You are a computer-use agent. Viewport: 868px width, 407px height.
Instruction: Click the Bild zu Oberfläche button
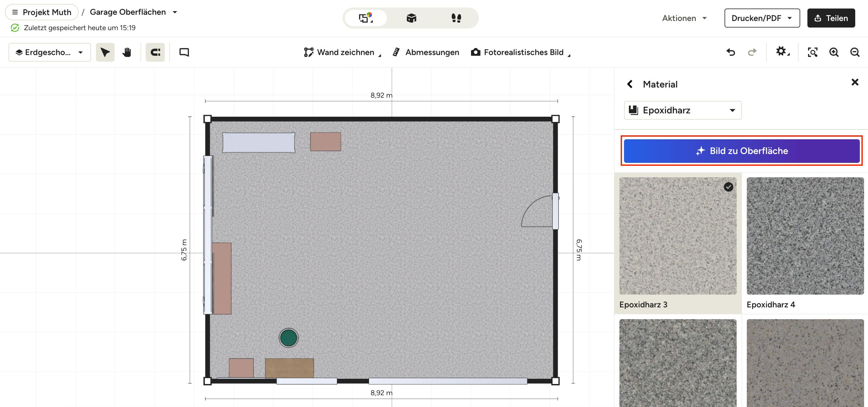(x=742, y=151)
